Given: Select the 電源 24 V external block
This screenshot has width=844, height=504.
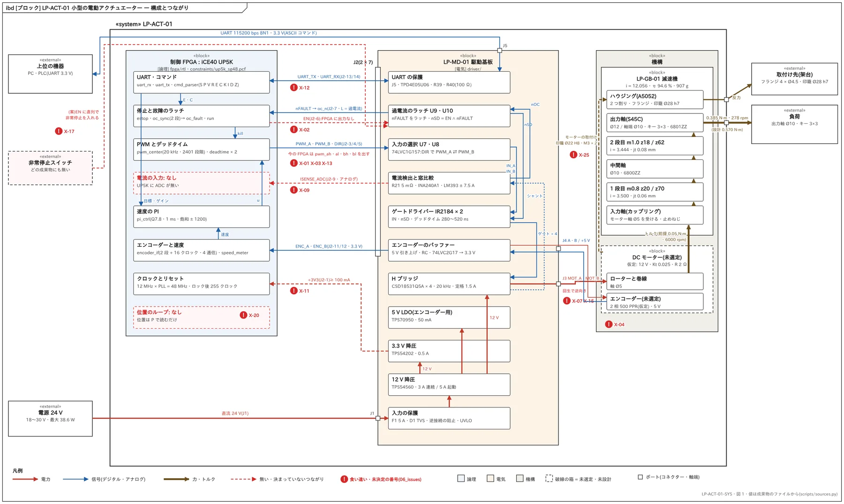Looking at the screenshot, I should (50, 419).
